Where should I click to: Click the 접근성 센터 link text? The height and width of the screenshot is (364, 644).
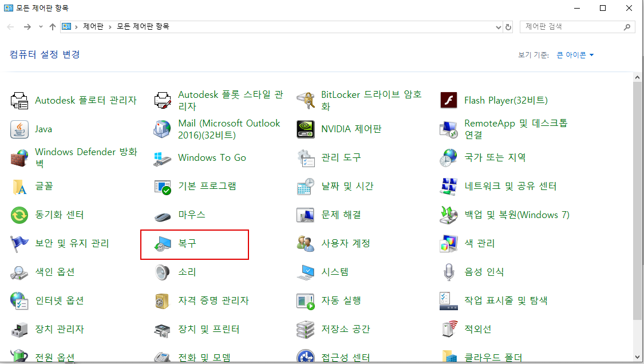click(x=345, y=358)
